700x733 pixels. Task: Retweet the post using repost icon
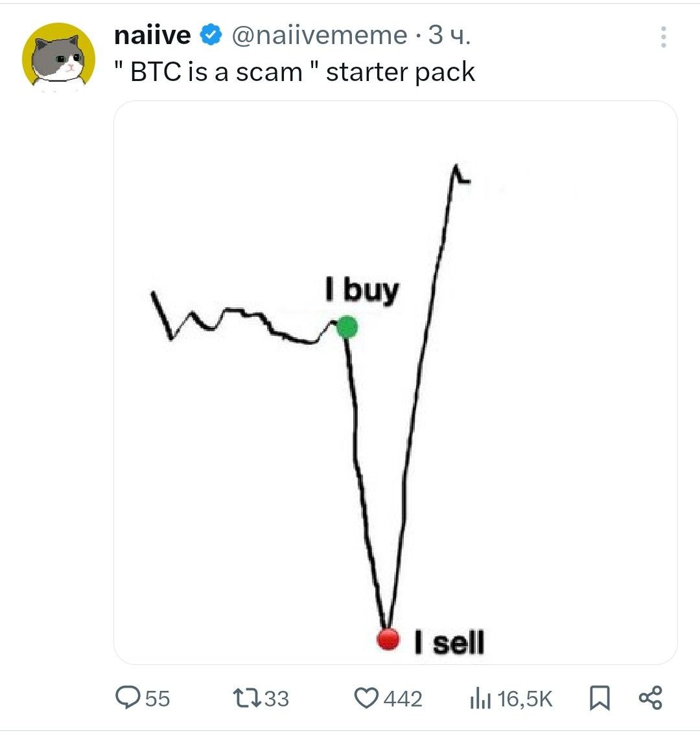tap(247, 698)
